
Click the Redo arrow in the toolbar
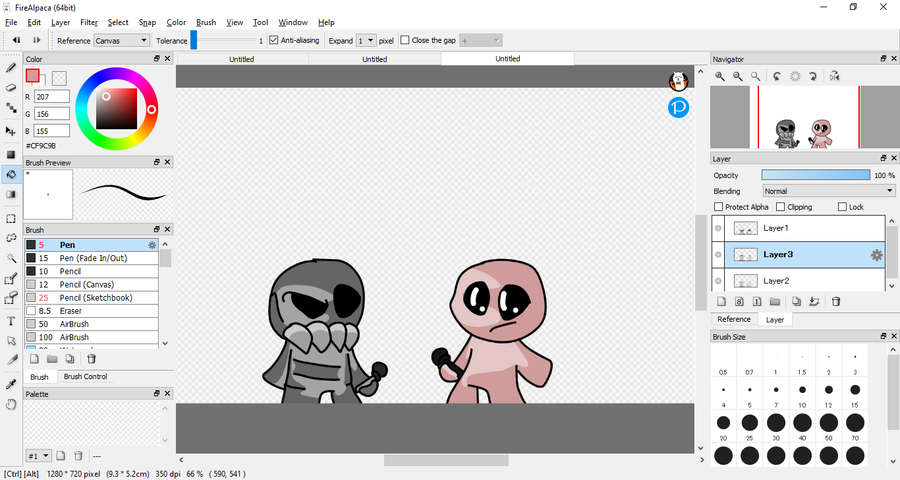point(36,40)
